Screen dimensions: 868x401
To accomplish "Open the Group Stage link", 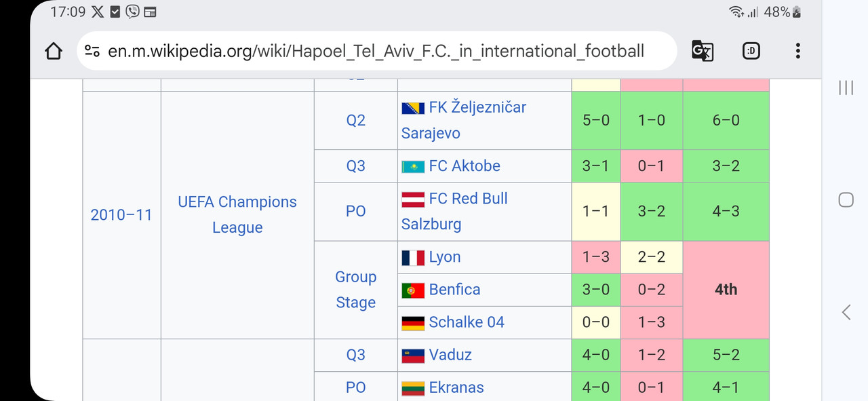I will pyautogui.click(x=355, y=290).
